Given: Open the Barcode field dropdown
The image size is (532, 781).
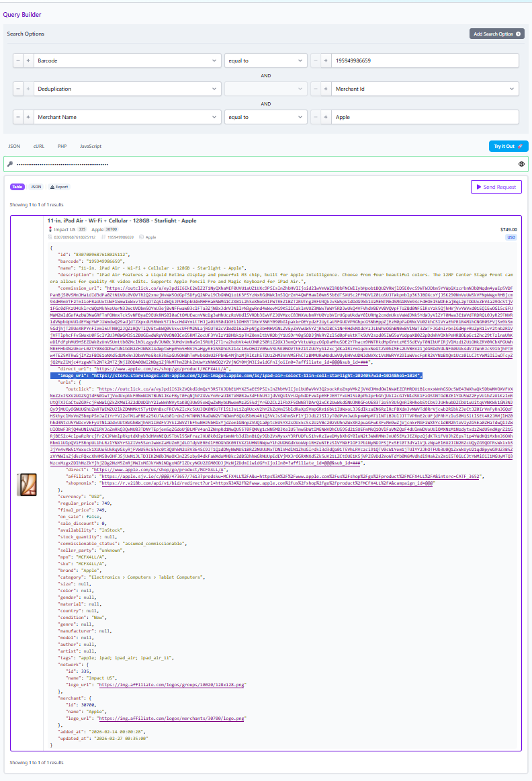Looking at the screenshot, I should tap(124, 60).
